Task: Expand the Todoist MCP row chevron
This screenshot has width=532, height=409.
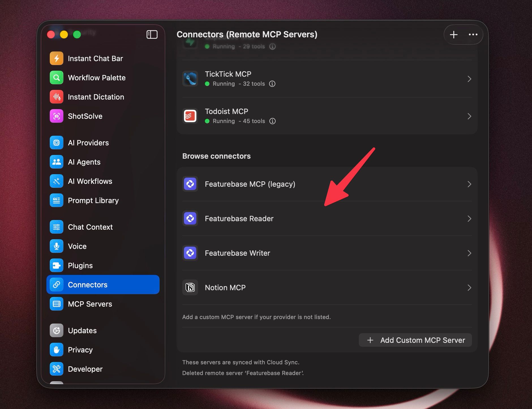Action: (x=469, y=116)
